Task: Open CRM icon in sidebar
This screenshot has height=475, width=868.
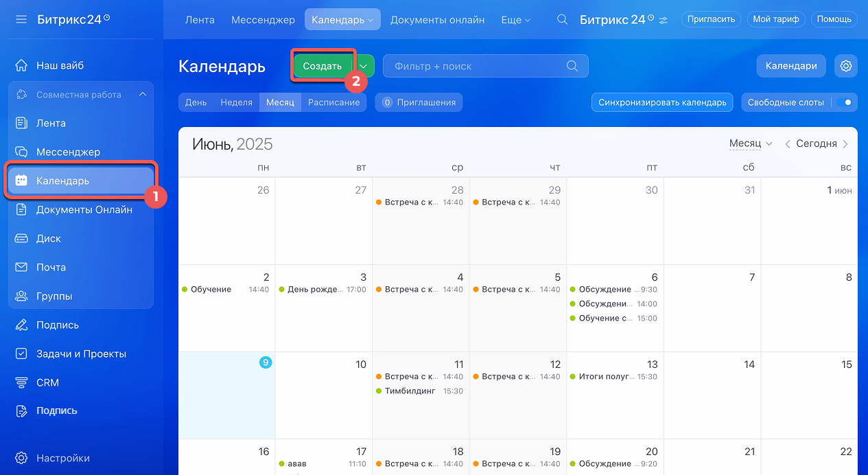Action: point(21,383)
